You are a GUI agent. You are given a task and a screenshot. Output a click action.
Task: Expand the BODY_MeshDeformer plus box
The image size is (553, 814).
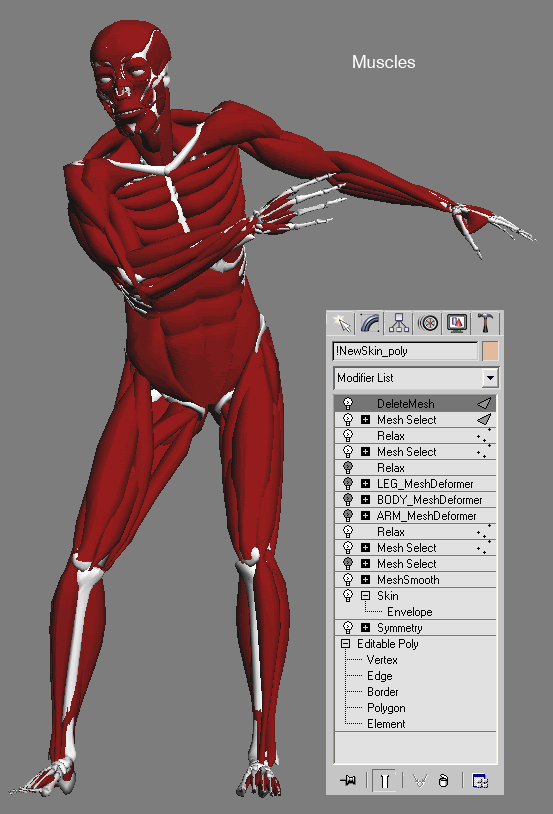point(366,499)
